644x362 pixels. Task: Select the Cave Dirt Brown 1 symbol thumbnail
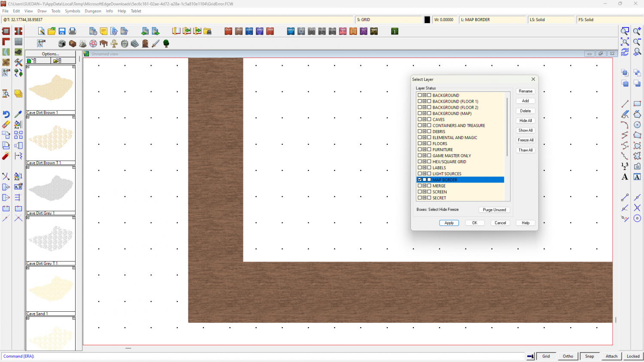pyautogui.click(x=51, y=88)
